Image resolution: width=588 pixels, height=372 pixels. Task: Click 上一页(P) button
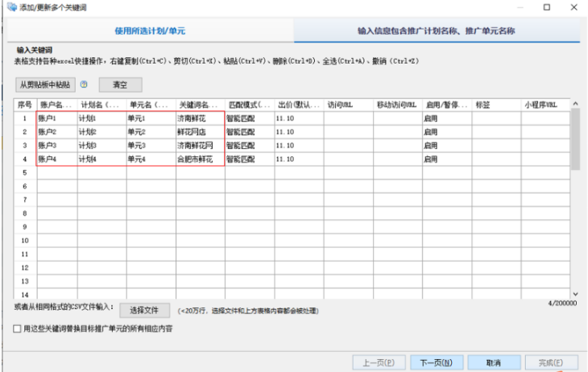point(379,362)
